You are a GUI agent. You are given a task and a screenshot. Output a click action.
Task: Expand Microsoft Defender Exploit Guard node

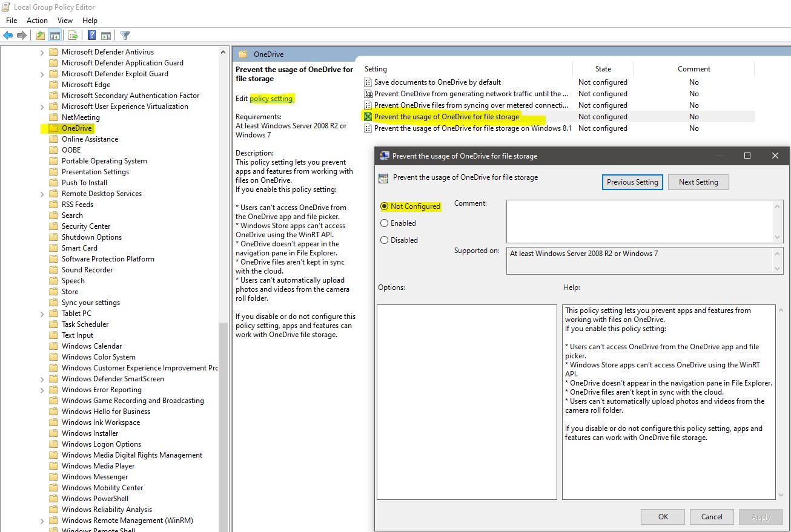pyautogui.click(x=42, y=74)
